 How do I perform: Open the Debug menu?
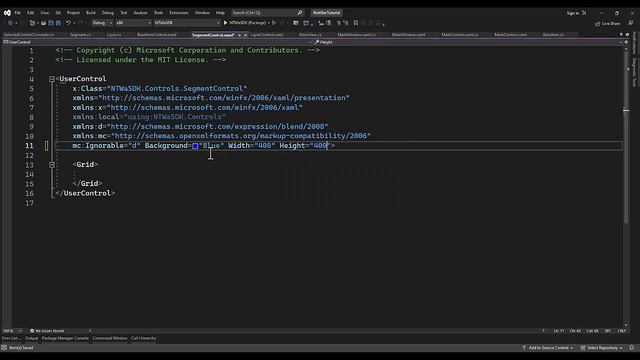pyautogui.click(x=108, y=13)
